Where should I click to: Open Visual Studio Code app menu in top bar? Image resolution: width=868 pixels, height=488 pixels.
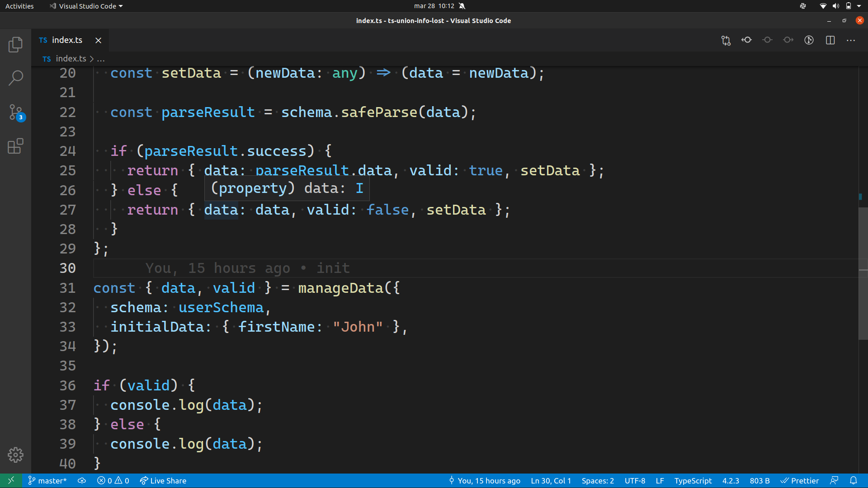(x=87, y=6)
